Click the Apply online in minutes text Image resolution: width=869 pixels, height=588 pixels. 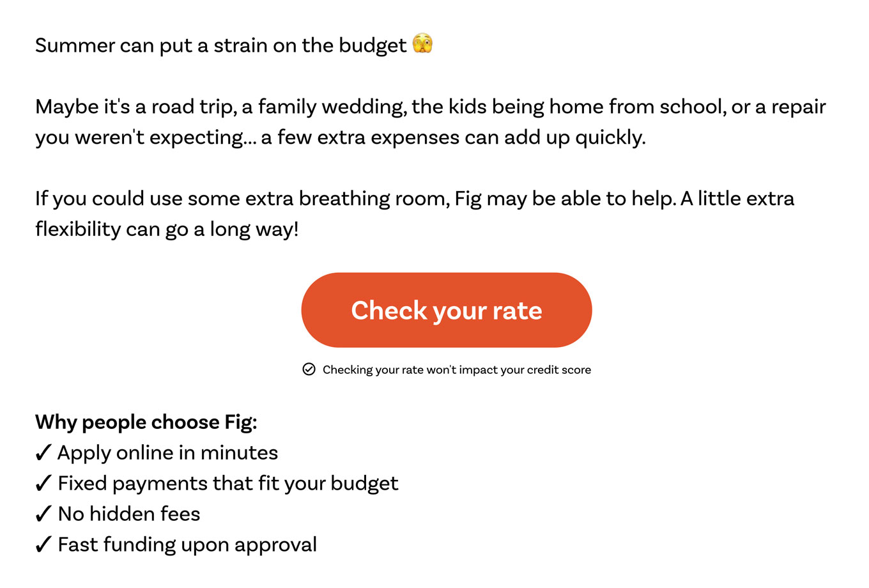(168, 453)
